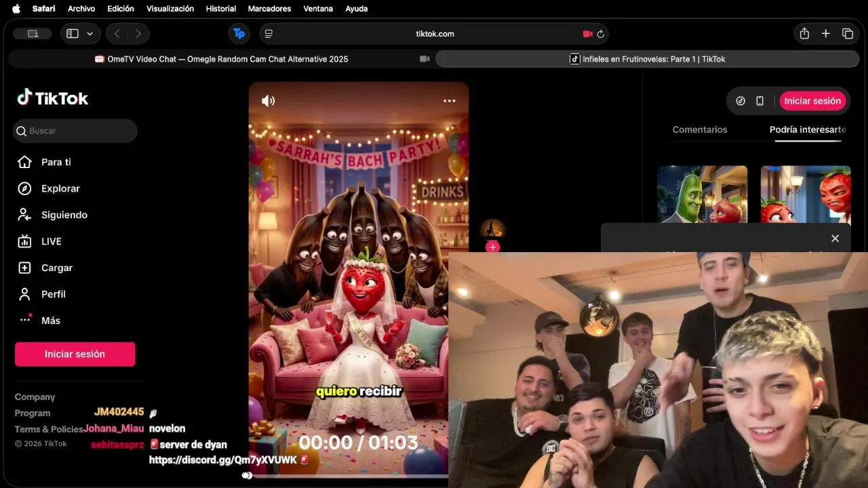Image resolution: width=868 pixels, height=488 pixels.
Task: Click the Buscar search field
Action: pos(75,131)
